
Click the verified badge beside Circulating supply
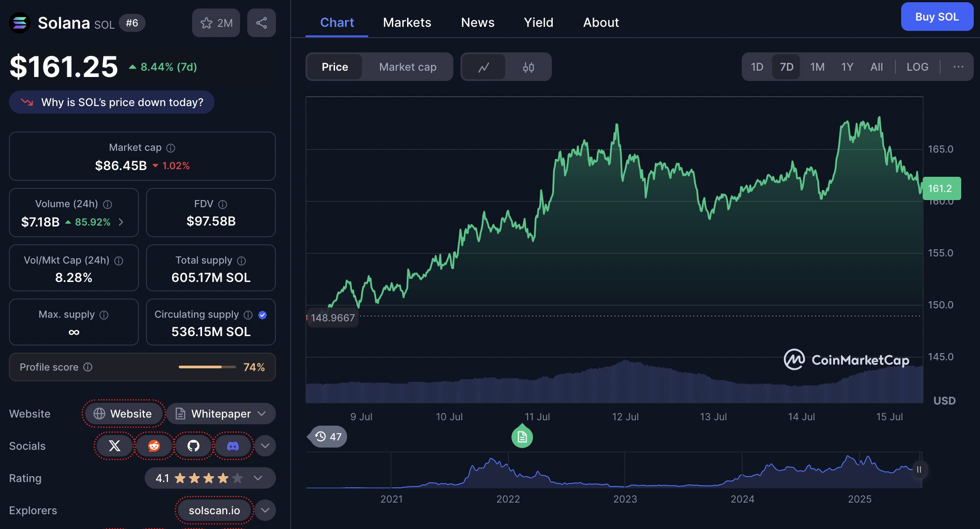pos(263,315)
